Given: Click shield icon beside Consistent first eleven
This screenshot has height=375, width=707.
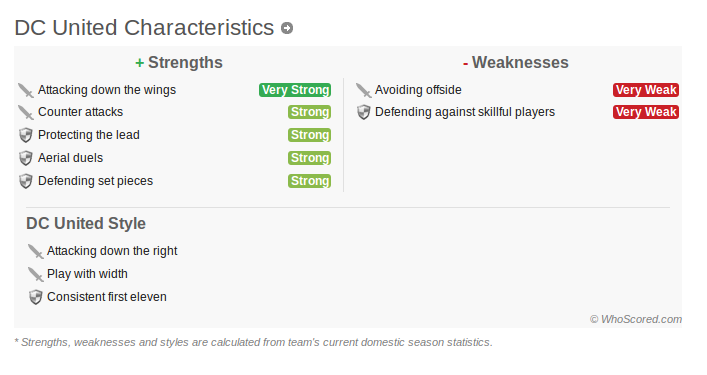Looking at the screenshot, I should click(x=35, y=297).
